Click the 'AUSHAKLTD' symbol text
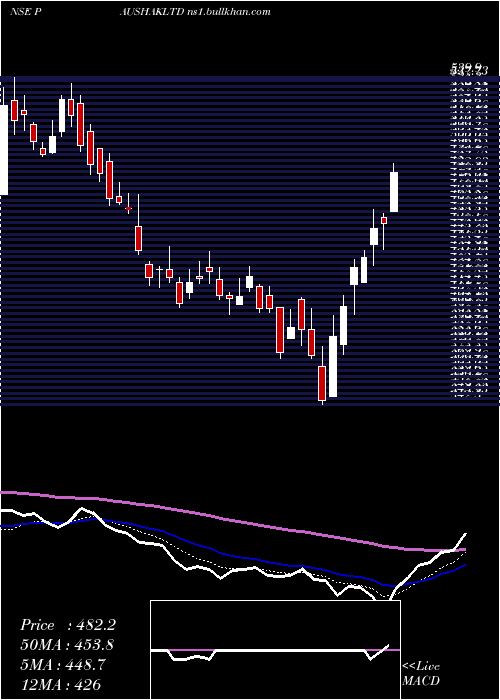The height and width of the screenshot is (700, 500). [x=151, y=12]
